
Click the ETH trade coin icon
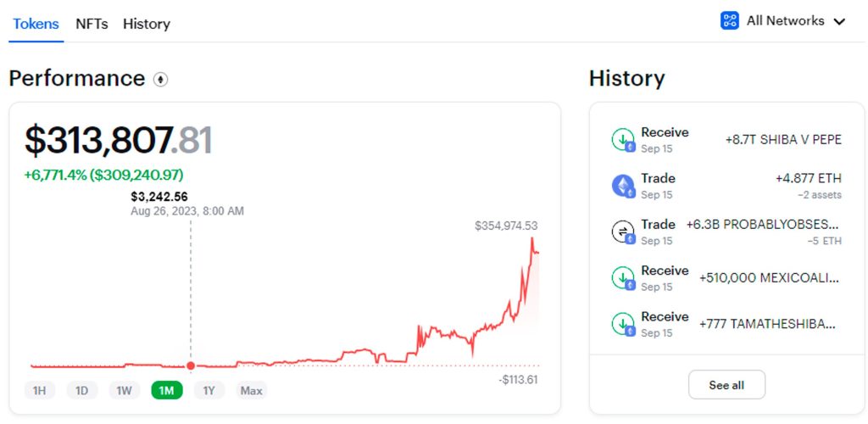623,186
